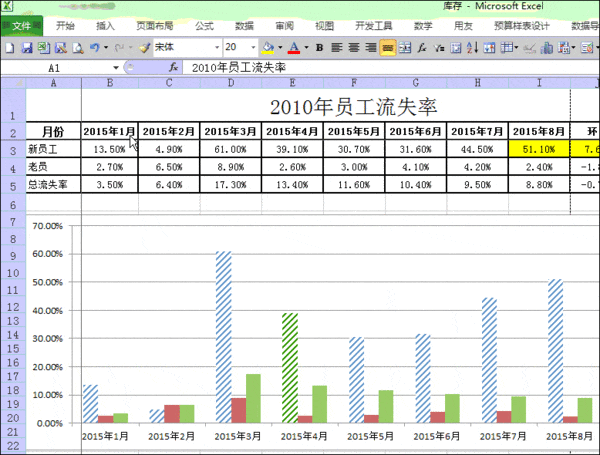Screen dimensions: 600x455
Task: Select the 总流失率 row label cell
Action: pos(54,184)
